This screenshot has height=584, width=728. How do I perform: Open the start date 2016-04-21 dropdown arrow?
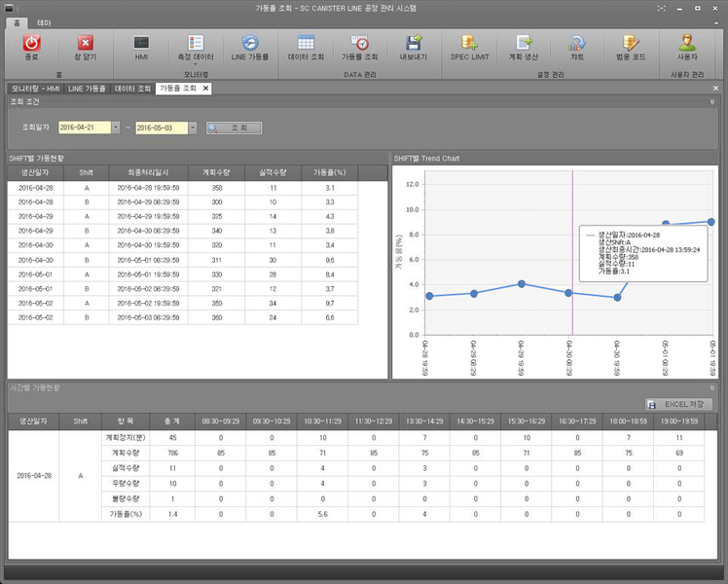click(x=116, y=128)
